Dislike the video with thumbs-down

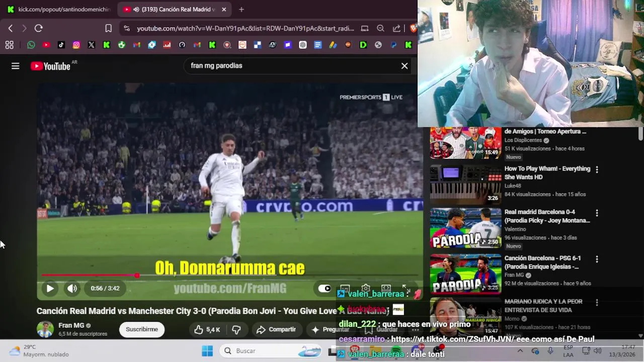tap(236, 330)
